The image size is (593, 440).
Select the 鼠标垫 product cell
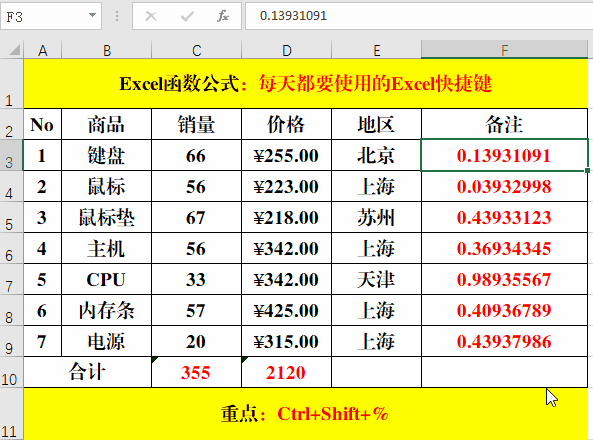[107, 217]
